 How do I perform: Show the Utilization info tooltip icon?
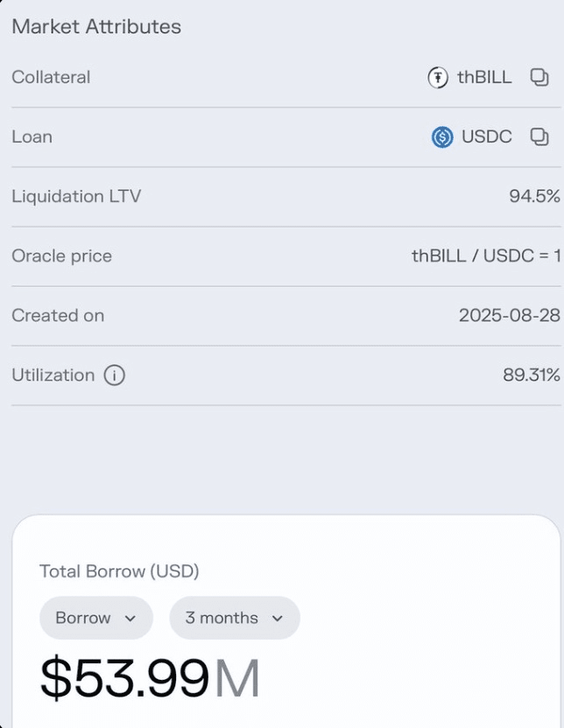[x=115, y=375]
